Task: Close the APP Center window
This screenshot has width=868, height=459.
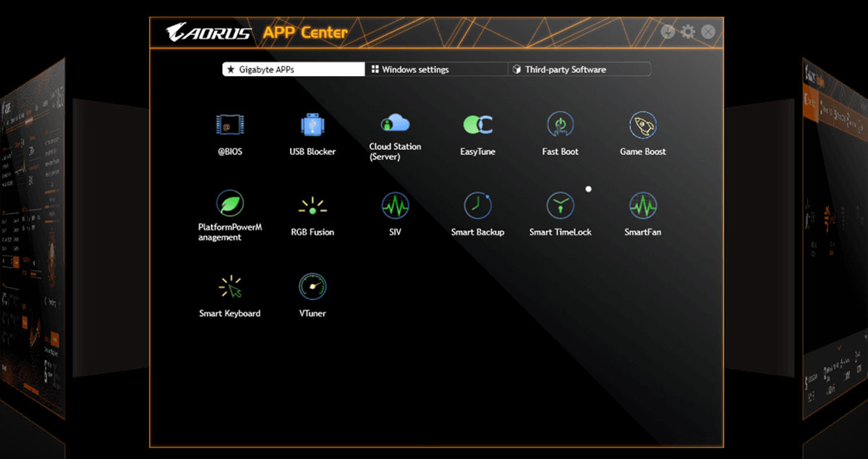Action: coord(708,32)
